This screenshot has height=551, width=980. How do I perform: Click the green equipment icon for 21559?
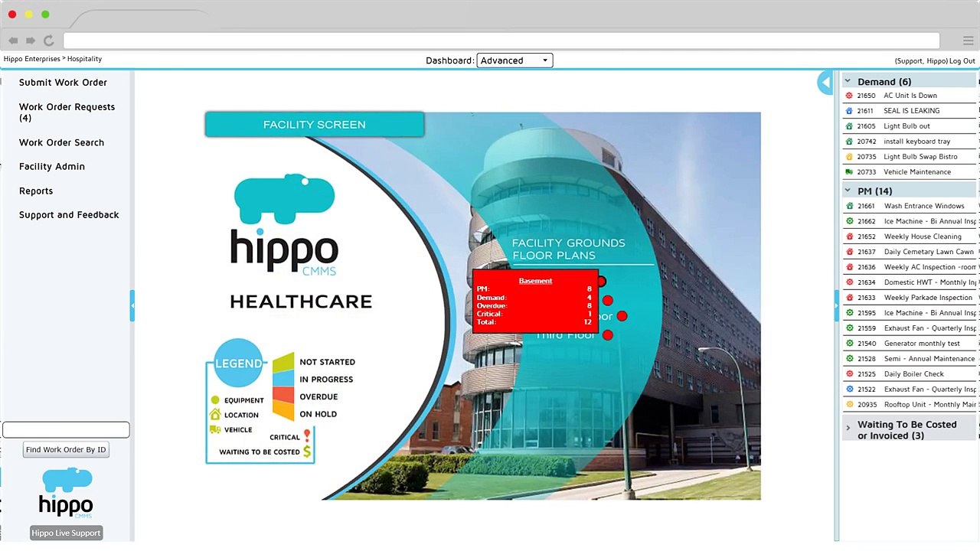[x=849, y=328]
